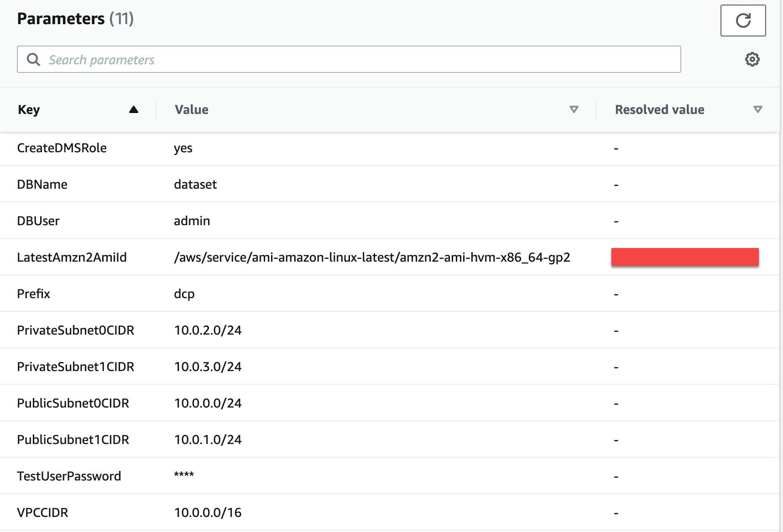The image size is (783, 532).
Task: Select the LatestAmzn2AmiId key
Action: [x=72, y=257]
